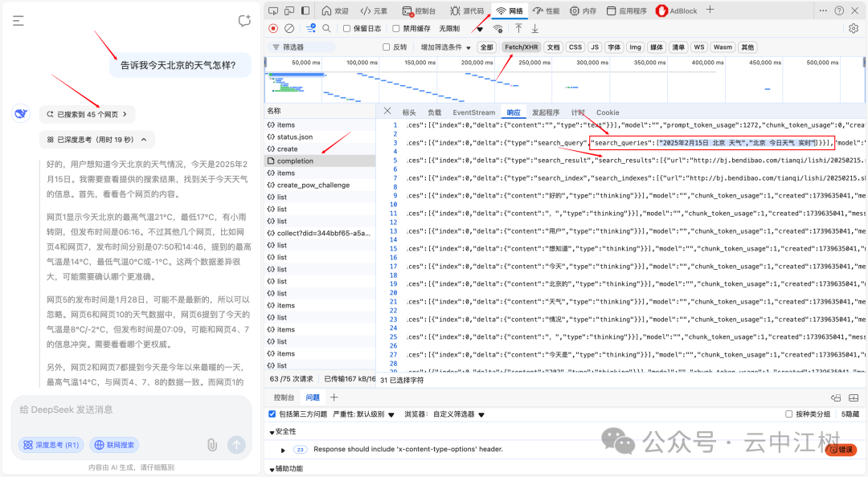Toggle the invert filter checkbox
The image size is (868, 477).
387,47
